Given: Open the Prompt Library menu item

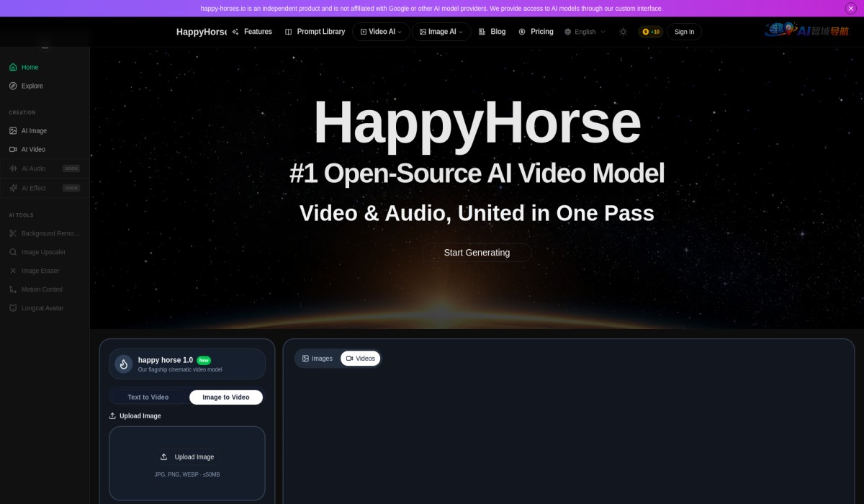Looking at the screenshot, I should [315, 32].
